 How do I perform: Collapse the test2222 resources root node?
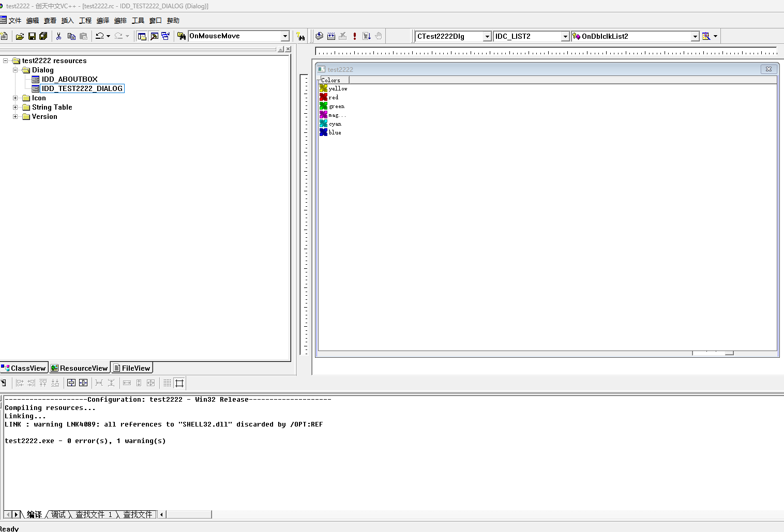click(6, 61)
